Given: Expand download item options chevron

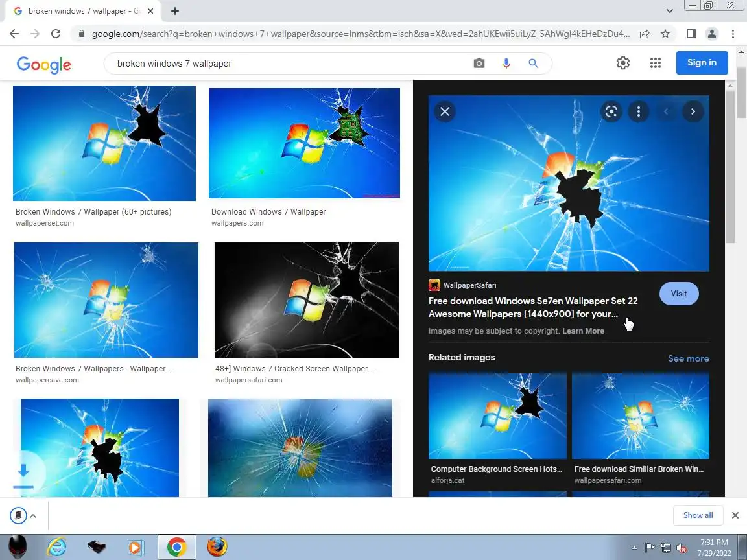Looking at the screenshot, I should (x=33, y=516).
